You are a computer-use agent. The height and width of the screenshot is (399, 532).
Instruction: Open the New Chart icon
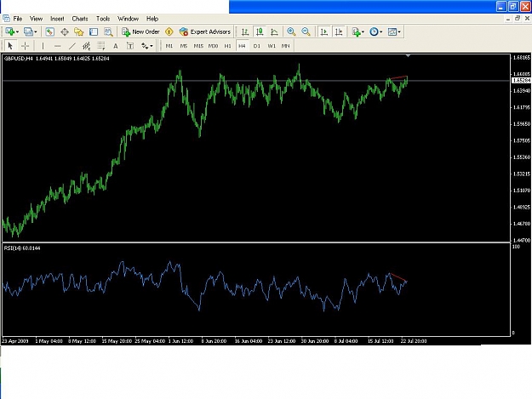(x=9, y=31)
